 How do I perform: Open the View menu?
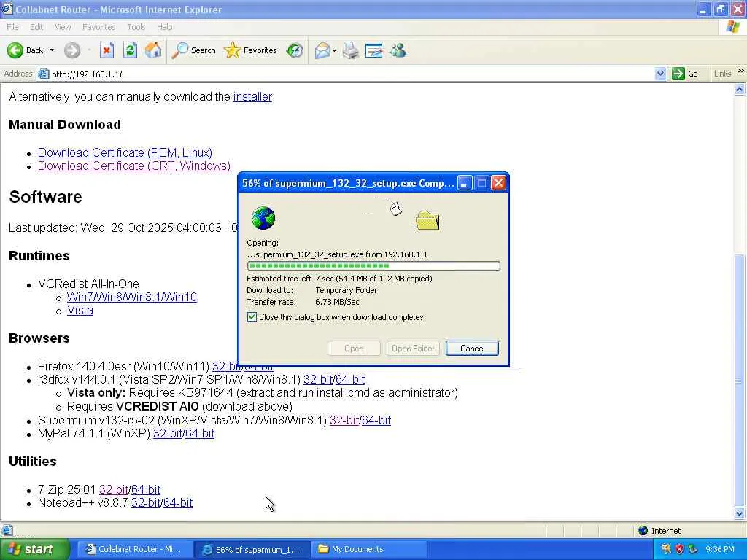point(63,27)
